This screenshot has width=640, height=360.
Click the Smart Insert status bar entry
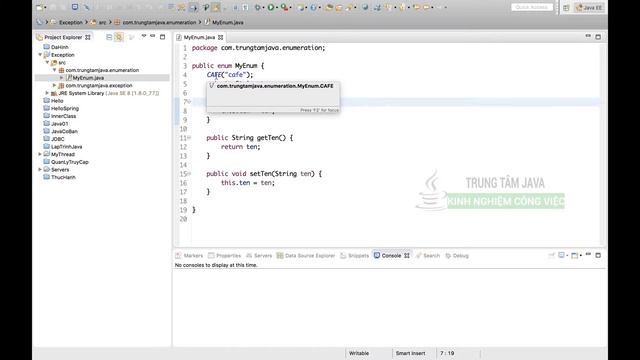[410, 353]
